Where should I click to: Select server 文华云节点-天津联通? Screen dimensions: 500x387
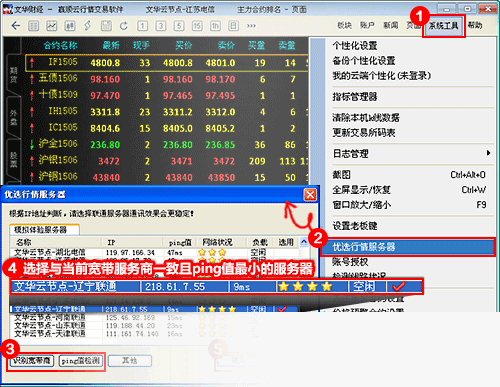(154, 333)
